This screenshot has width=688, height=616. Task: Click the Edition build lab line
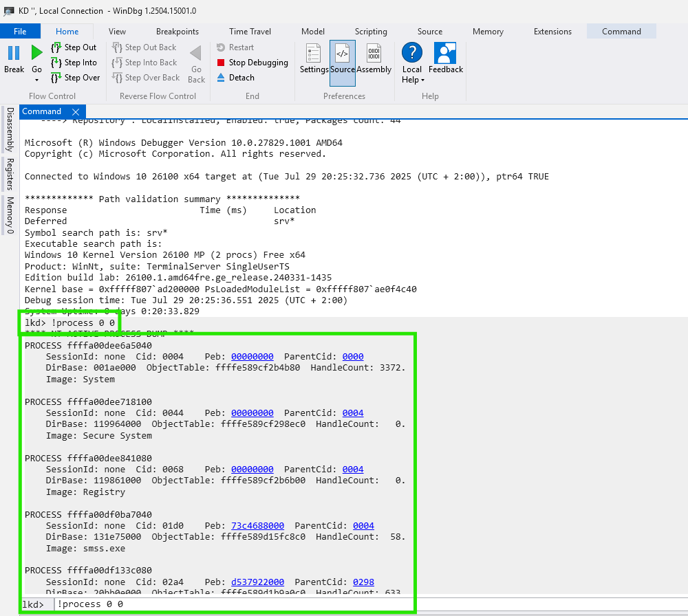click(x=178, y=278)
